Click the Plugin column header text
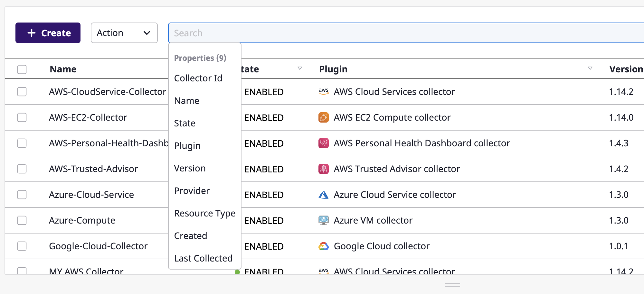This screenshot has height=294, width=644. [333, 69]
